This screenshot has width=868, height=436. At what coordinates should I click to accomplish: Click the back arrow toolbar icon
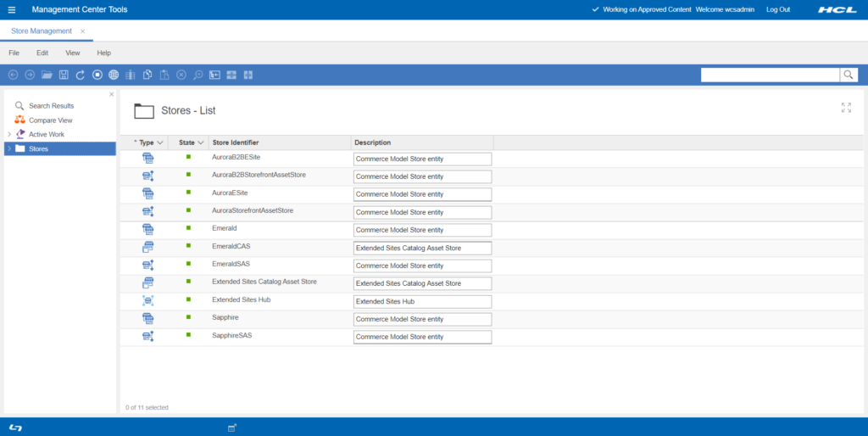[x=14, y=75]
